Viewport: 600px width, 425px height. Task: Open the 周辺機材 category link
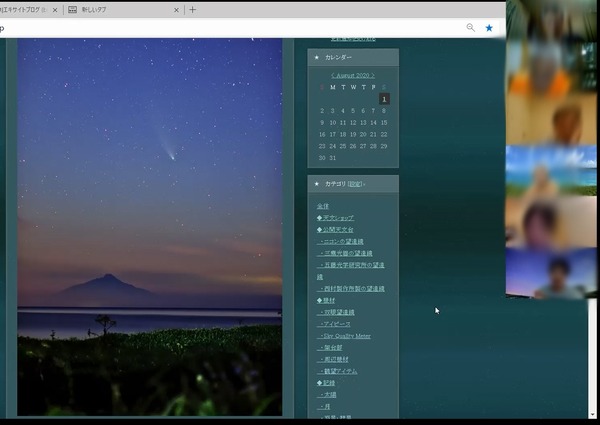click(334, 359)
